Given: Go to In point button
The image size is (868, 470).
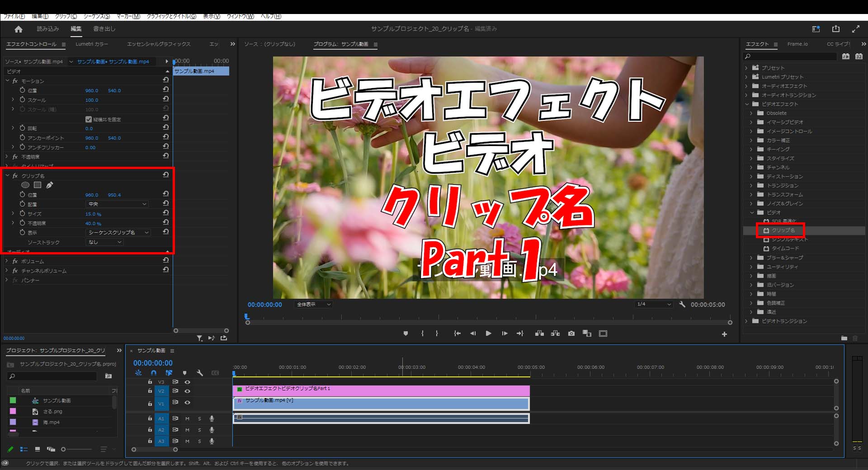Looking at the screenshot, I should (458, 334).
